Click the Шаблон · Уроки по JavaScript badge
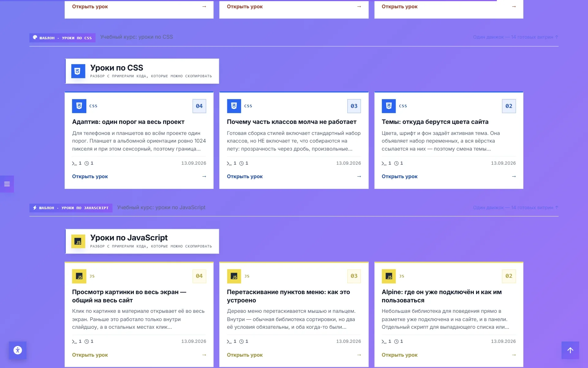Viewport: 588px width, 368px height. pyautogui.click(x=71, y=208)
